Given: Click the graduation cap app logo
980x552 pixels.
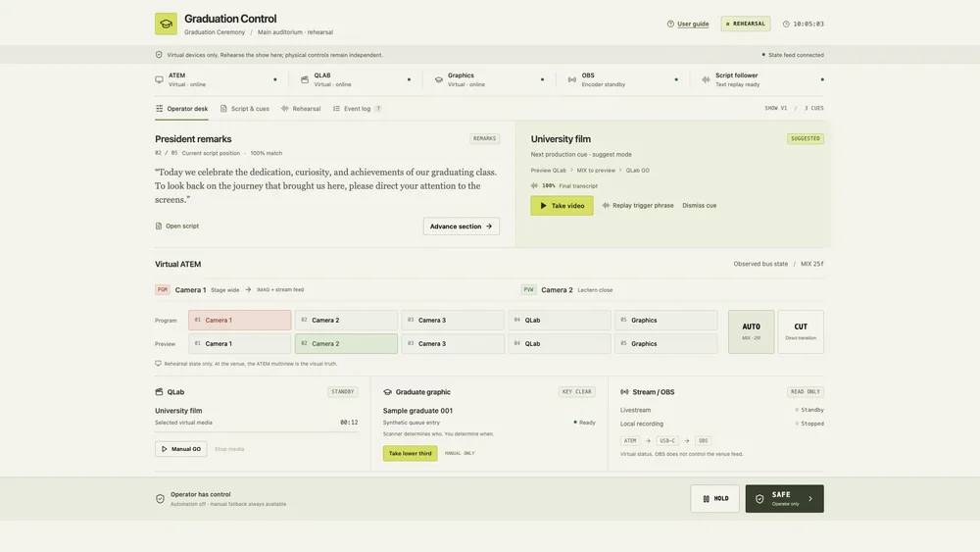Looking at the screenshot, I should coord(166,24).
